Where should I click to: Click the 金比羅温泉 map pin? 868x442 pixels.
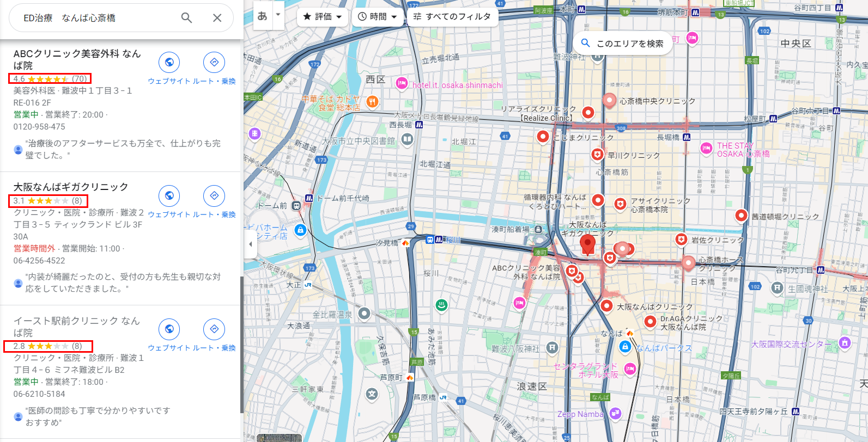coord(364,314)
